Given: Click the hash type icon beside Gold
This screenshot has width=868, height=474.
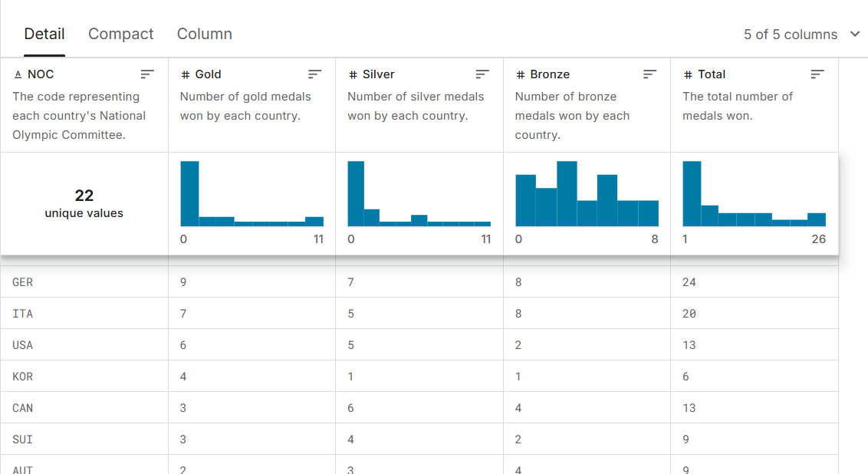Looking at the screenshot, I should (185, 74).
